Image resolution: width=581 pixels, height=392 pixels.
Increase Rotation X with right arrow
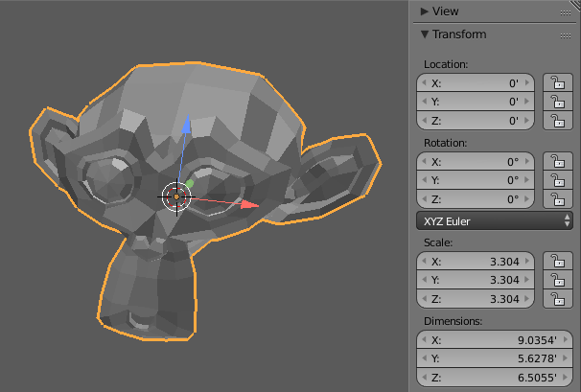click(527, 162)
